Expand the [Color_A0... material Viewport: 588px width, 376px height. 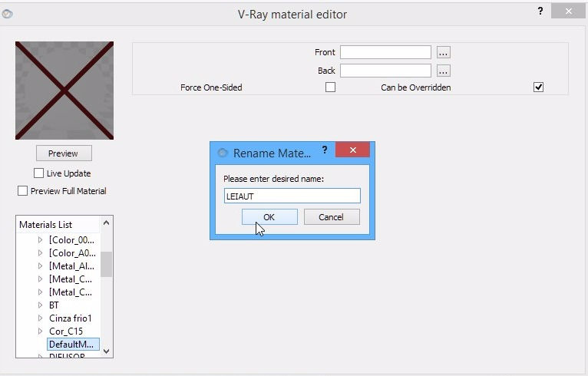tap(40, 253)
